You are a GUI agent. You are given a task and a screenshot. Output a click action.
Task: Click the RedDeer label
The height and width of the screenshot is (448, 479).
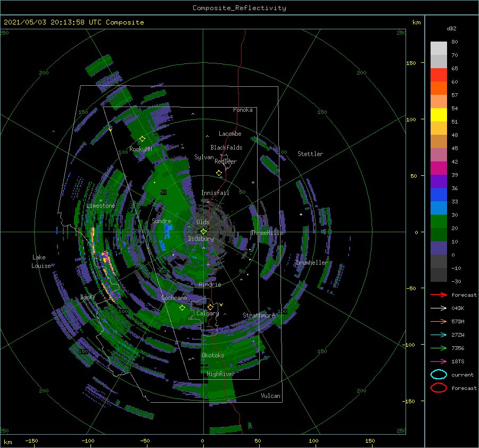[x=226, y=161]
